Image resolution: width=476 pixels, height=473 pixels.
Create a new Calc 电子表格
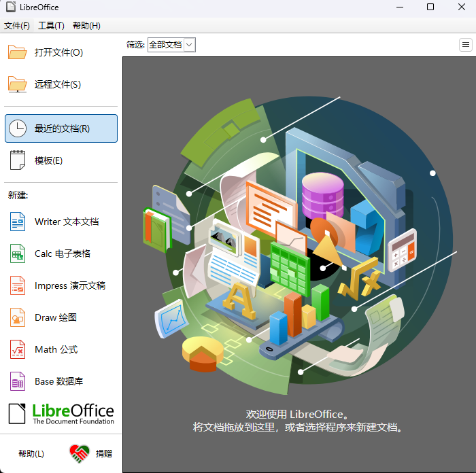pos(61,253)
